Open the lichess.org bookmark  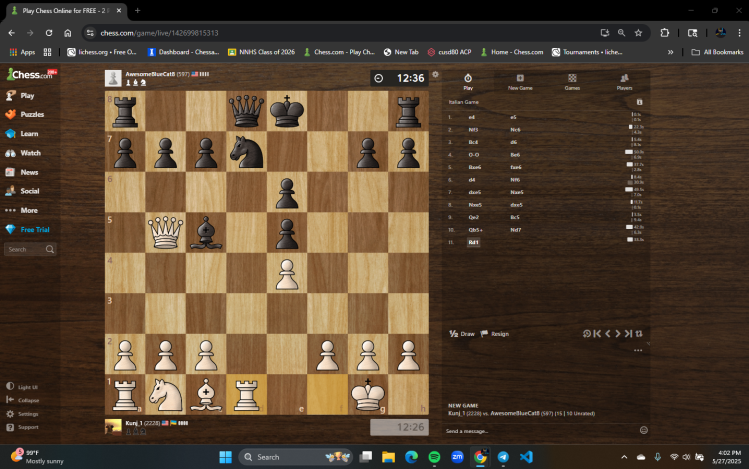[x=102, y=52]
